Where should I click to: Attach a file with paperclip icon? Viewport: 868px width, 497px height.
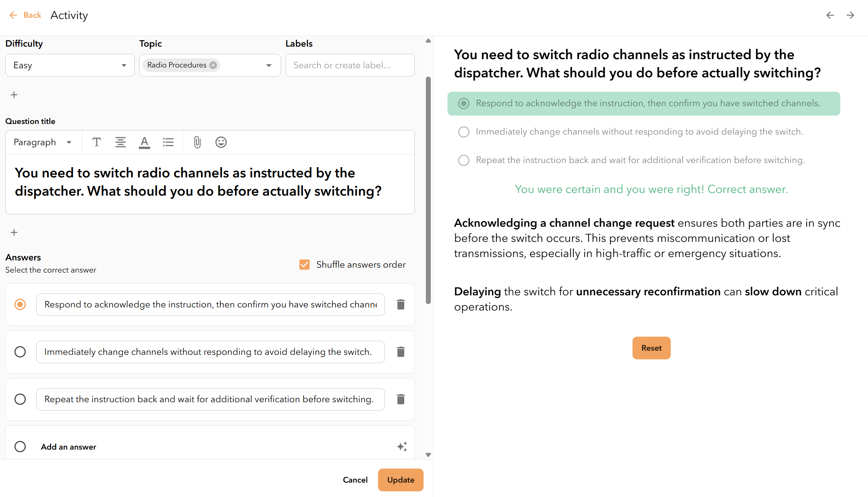197,142
